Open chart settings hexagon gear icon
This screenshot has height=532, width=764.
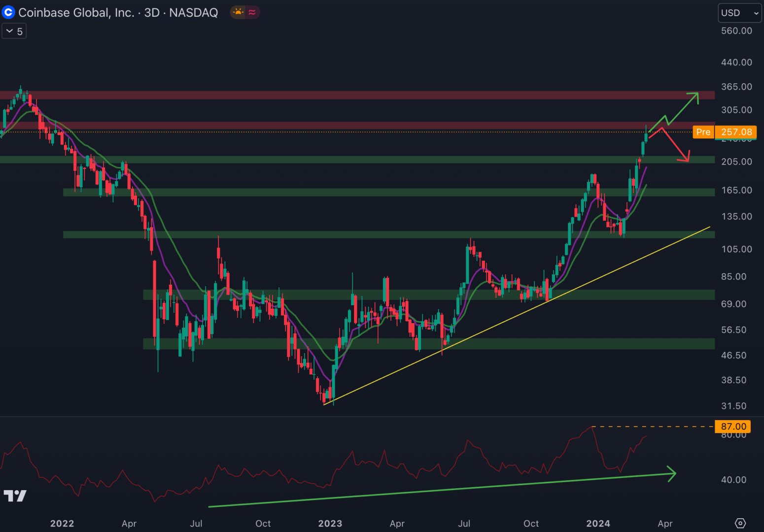coord(740,523)
